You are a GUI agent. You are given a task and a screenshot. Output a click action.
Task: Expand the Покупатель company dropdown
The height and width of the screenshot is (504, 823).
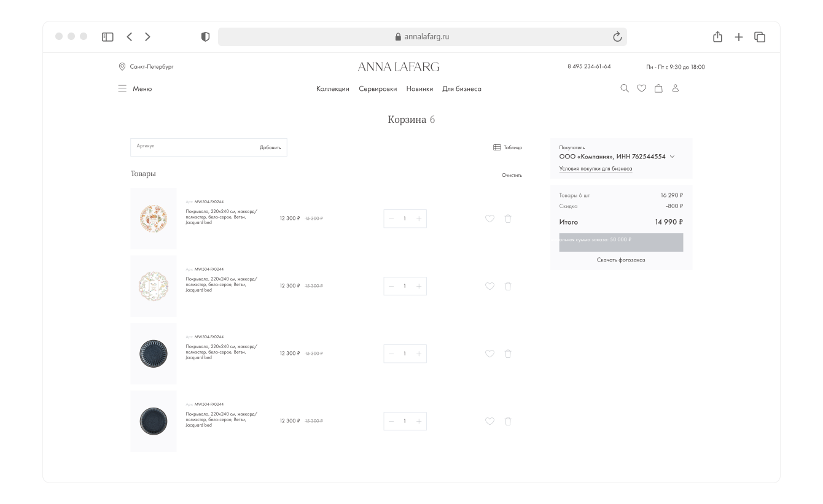pos(672,157)
